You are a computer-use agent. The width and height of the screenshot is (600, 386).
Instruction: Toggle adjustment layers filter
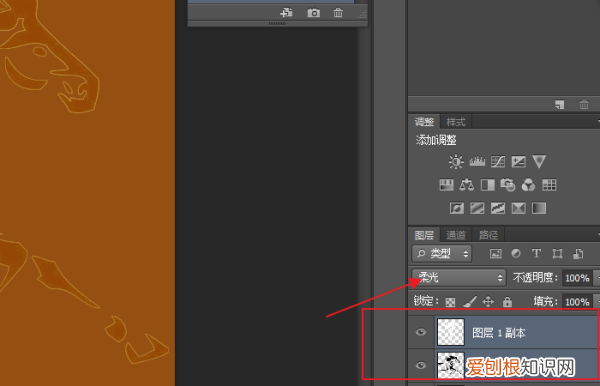pos(516,253)
